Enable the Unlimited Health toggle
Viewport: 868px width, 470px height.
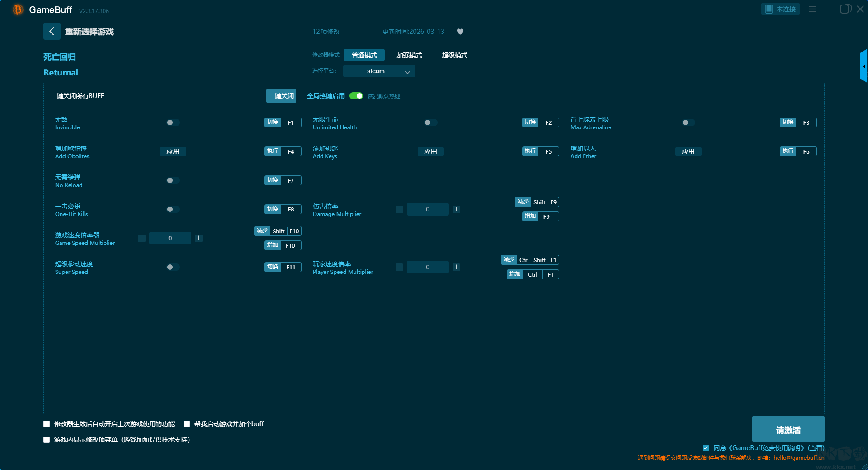(x=430, y=122)
